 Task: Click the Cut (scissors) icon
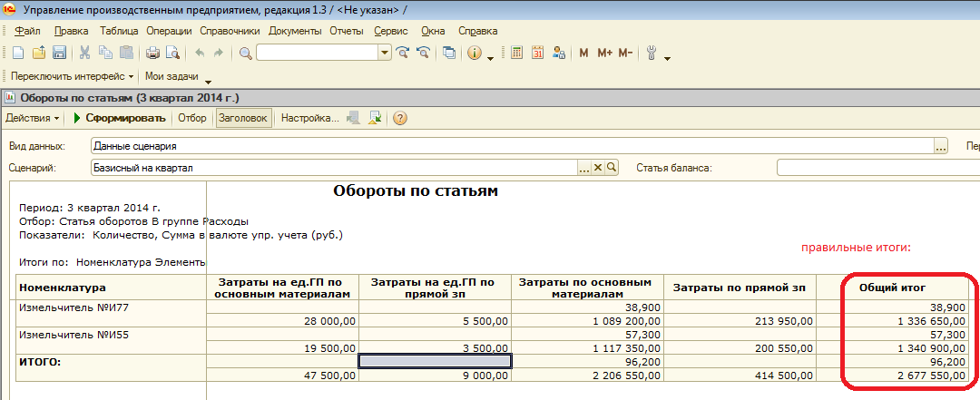click(x=84, y=53)
